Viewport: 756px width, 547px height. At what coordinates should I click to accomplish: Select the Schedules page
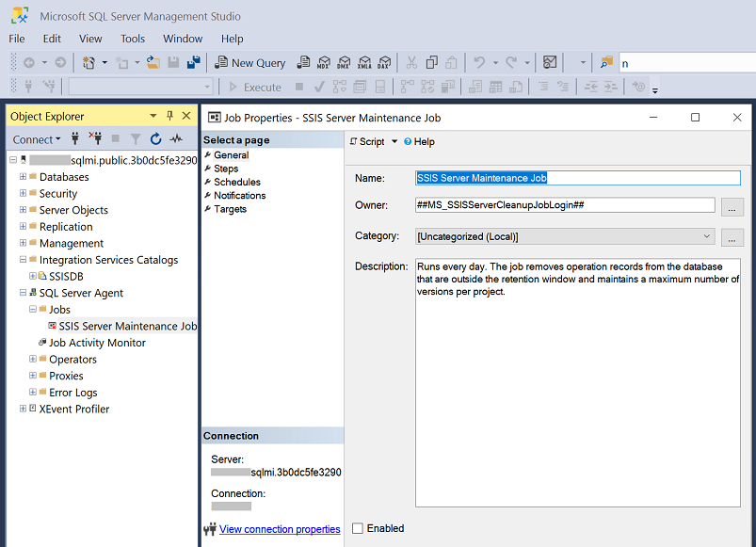pos(236,182)
